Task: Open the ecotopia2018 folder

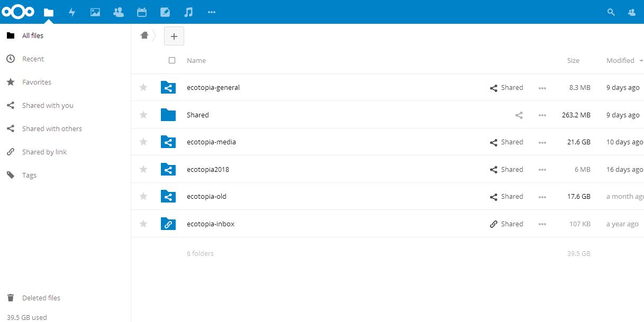Action: click(208, 169)
